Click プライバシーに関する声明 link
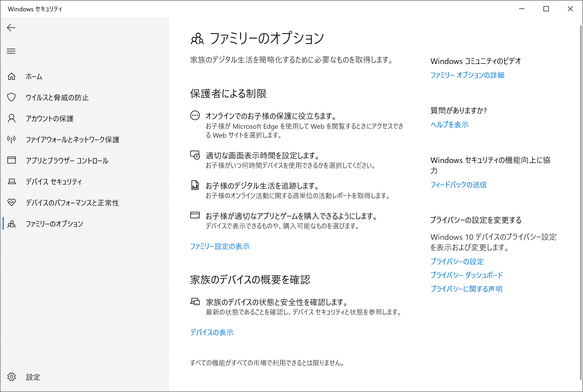Viewport: 583px width, 392px height. [466, 289]
